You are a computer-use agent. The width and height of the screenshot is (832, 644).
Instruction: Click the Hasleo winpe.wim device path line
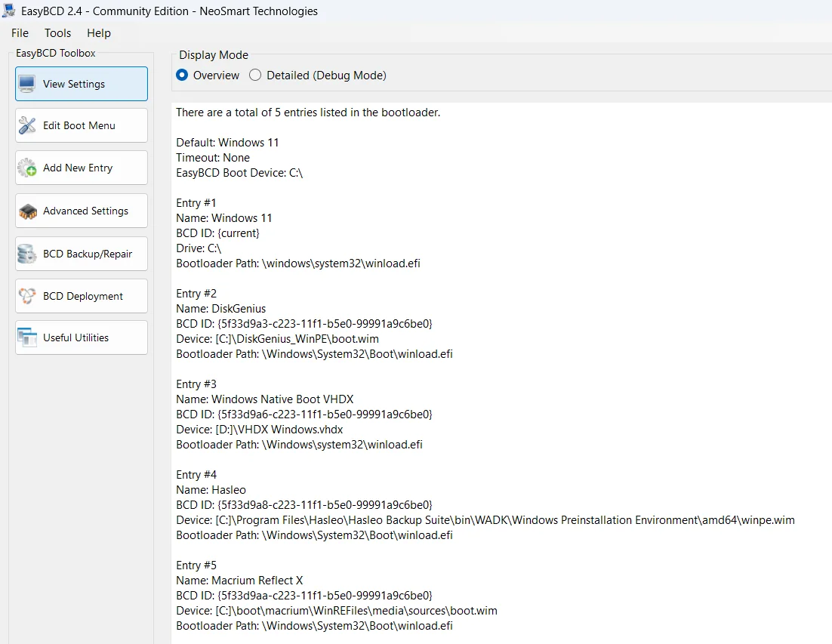click(x=485, y=520)
